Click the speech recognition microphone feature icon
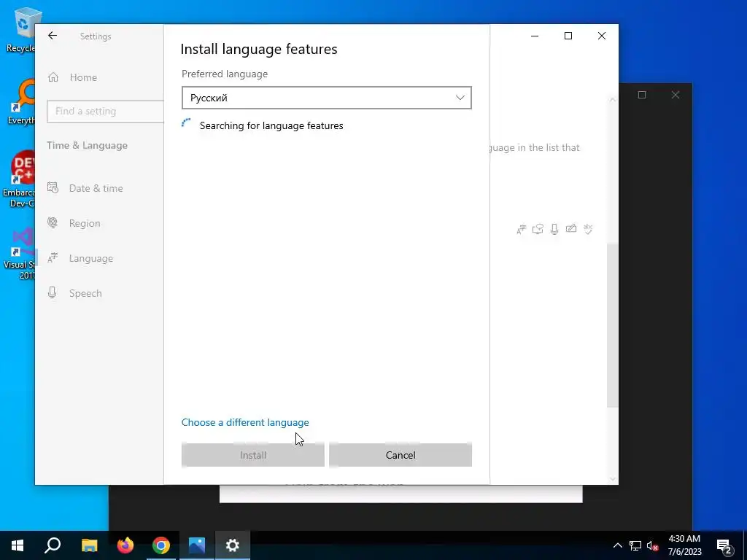This screenshot has width=747, height=560. click(x=554, y=229)
